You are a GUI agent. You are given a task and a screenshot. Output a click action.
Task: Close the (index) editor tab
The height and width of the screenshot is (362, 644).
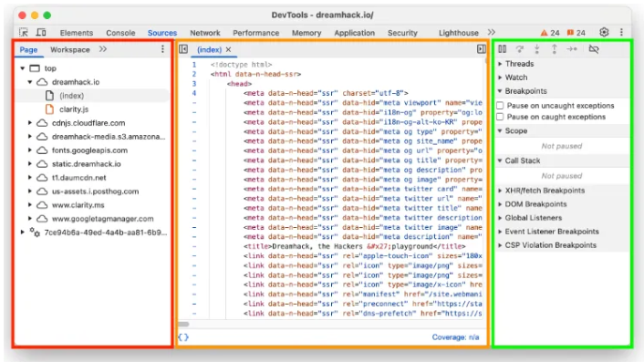pos(228,49)
